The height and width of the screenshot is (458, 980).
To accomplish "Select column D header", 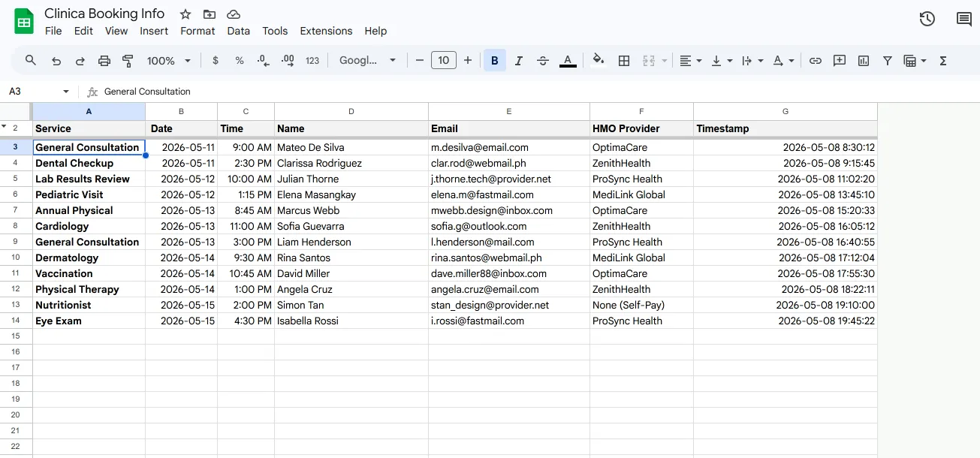I will 351,111.
